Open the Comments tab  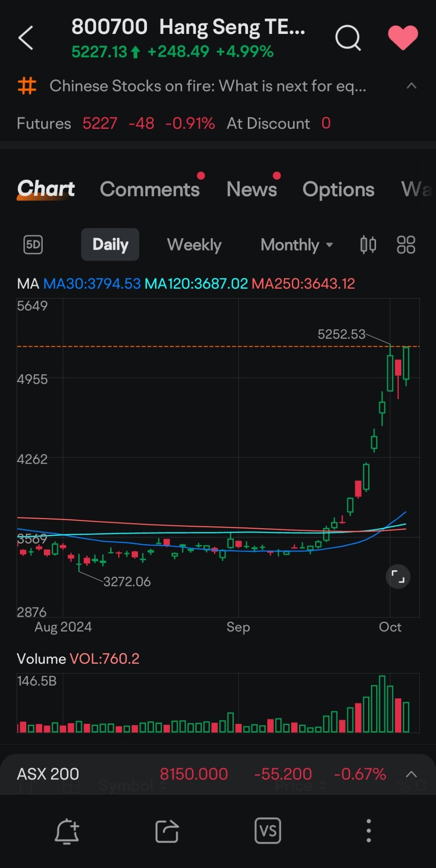click(150, 189)
